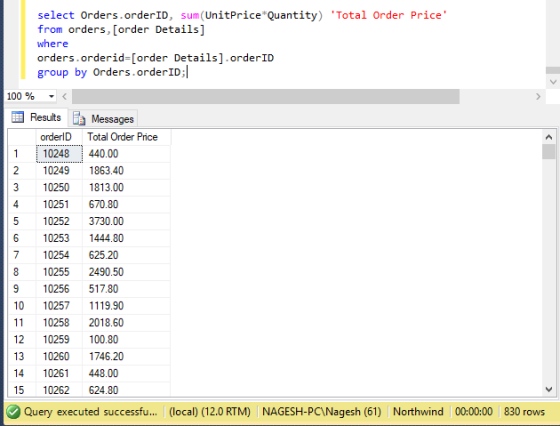Click the 'where' keyword in query editor
The height and width of the screenshot is (426, 560).
[52, 44]
